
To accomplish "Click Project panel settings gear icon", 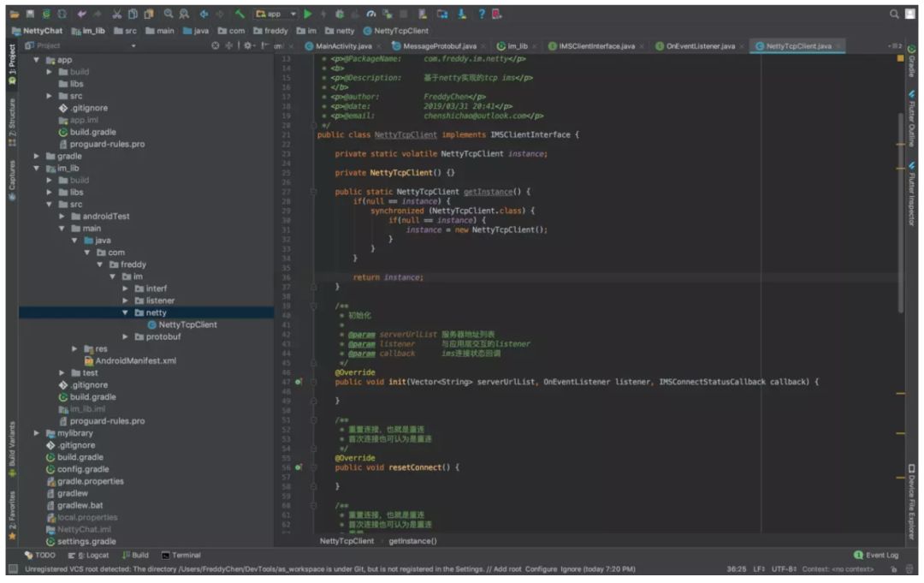I will 248,45.
